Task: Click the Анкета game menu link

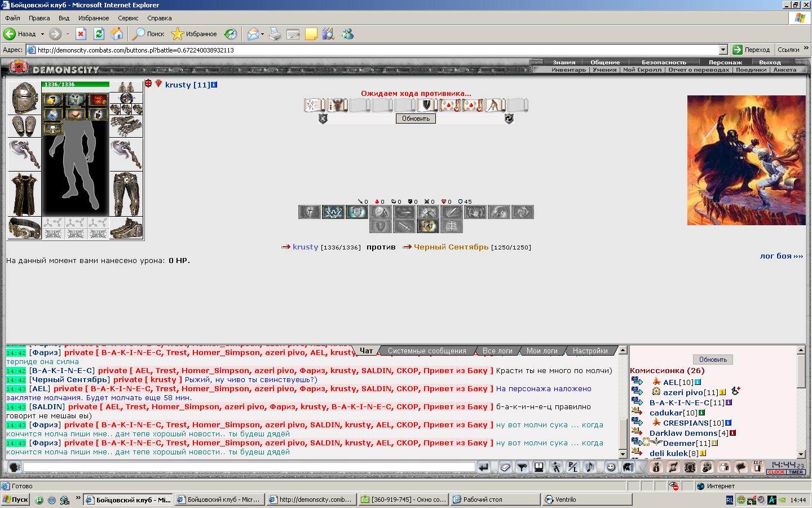Action: [x=784, y=70]
